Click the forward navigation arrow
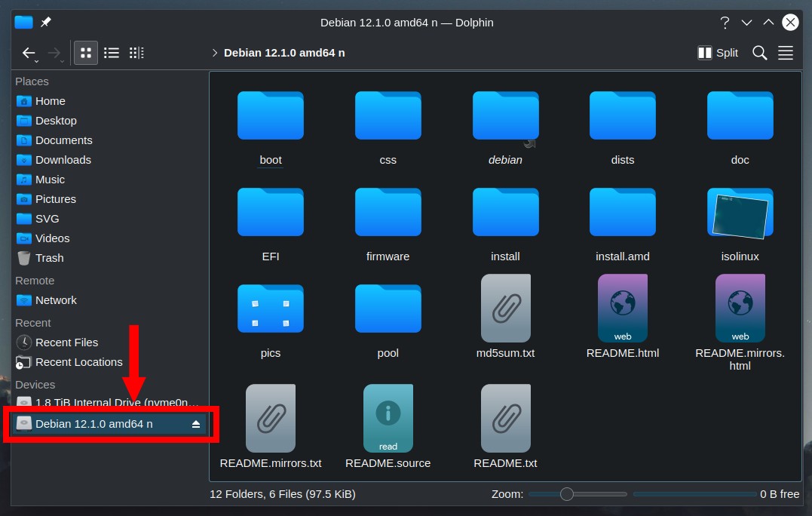This screenshot has height=516, width=812. tap(54, 53)
